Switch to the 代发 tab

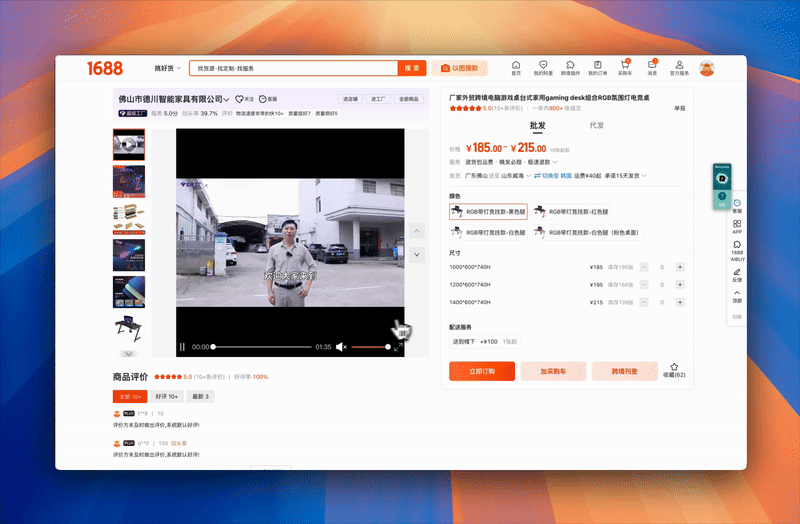click(x=597, y=125)
